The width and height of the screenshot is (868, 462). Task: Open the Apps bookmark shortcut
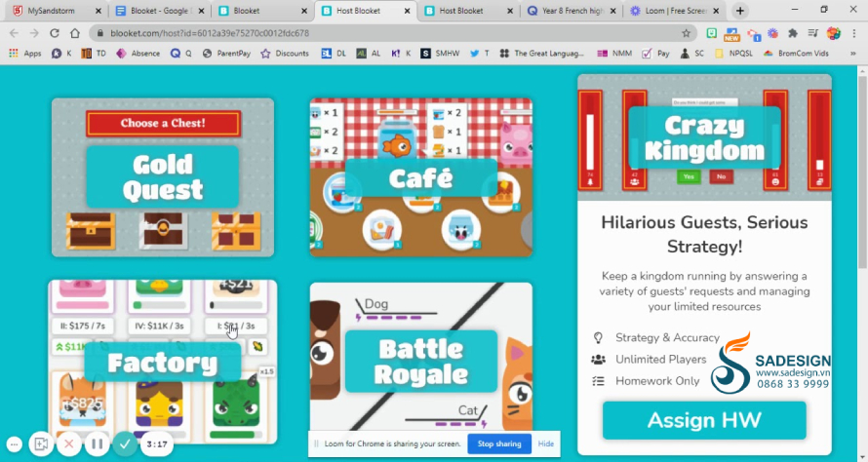point(25,53)
